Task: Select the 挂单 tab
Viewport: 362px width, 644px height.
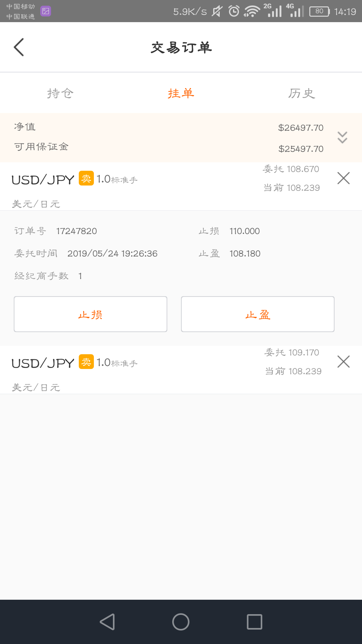Action: pos(181,93)
